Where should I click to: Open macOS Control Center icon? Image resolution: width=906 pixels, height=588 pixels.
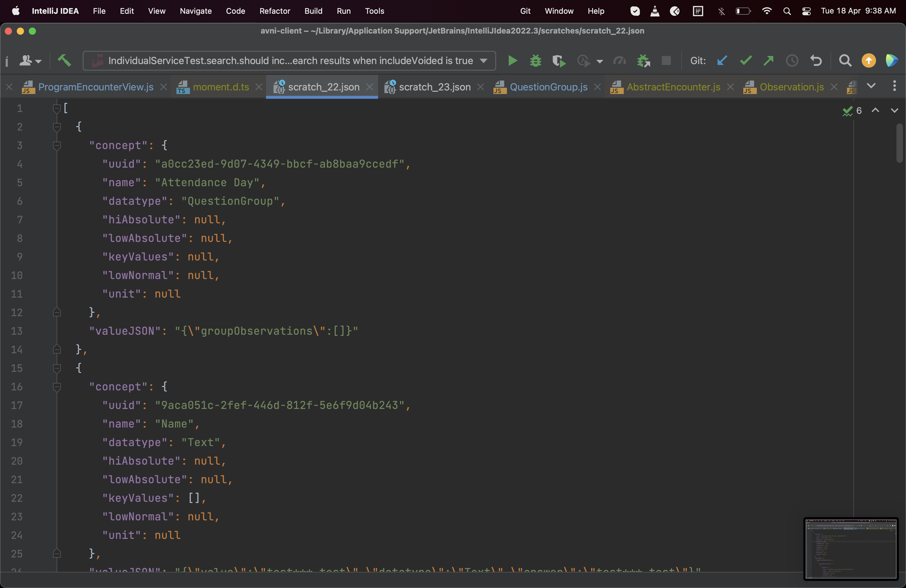tap(806, 11)
